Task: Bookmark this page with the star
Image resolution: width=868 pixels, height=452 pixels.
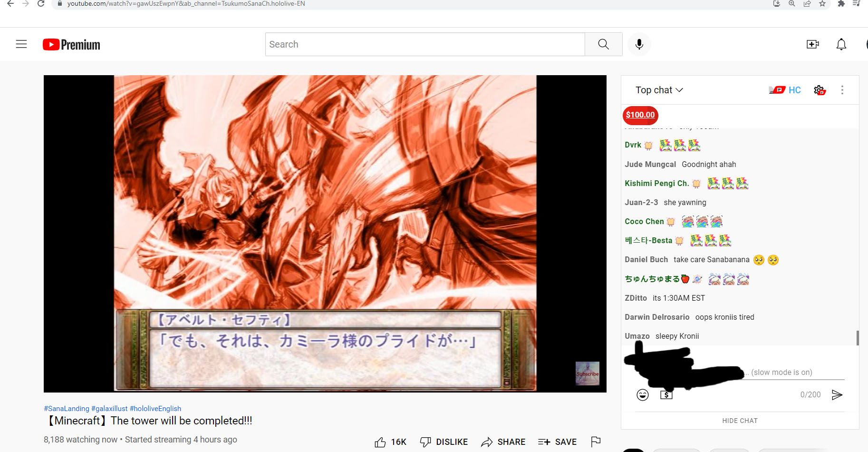Action: coord(822,4)
